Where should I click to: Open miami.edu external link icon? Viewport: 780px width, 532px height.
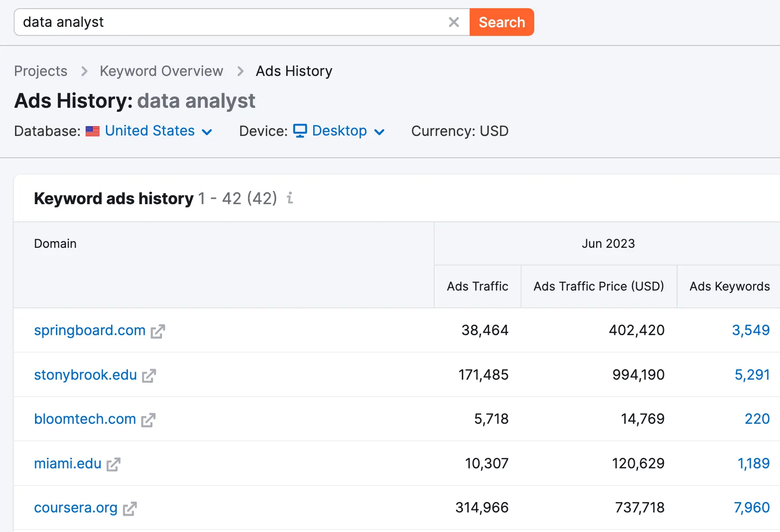tap(113, 464)
